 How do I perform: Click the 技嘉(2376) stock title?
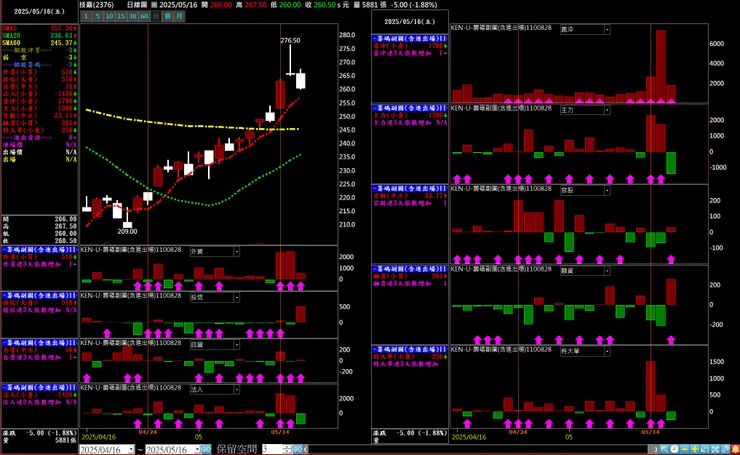97,5
